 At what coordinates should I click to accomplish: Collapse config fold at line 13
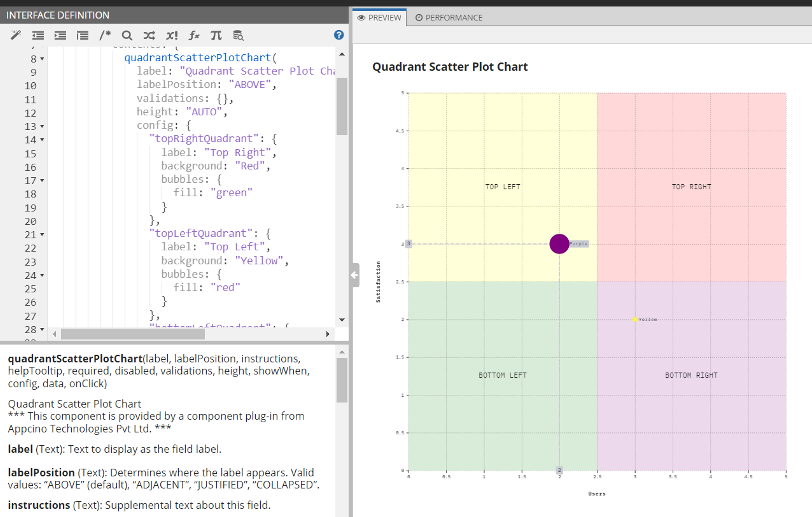click(x=42, y=126)
